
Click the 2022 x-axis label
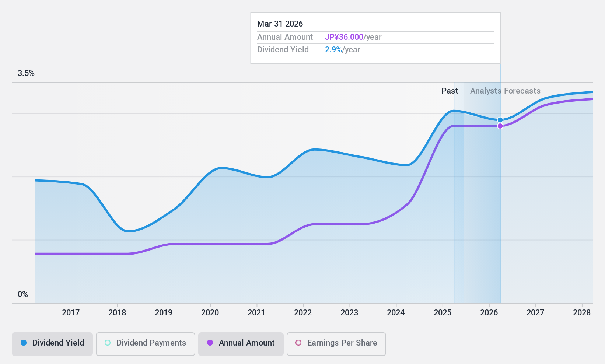tap(303, 313)
